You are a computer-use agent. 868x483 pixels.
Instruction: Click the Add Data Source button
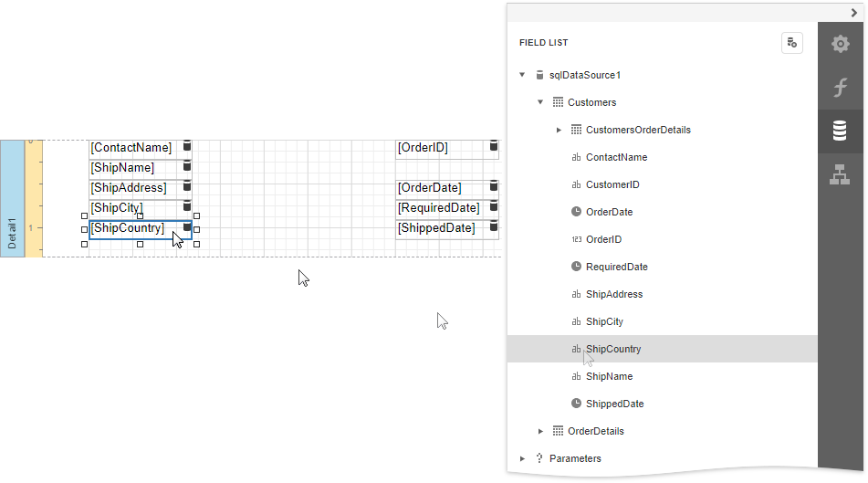(791, 43)
